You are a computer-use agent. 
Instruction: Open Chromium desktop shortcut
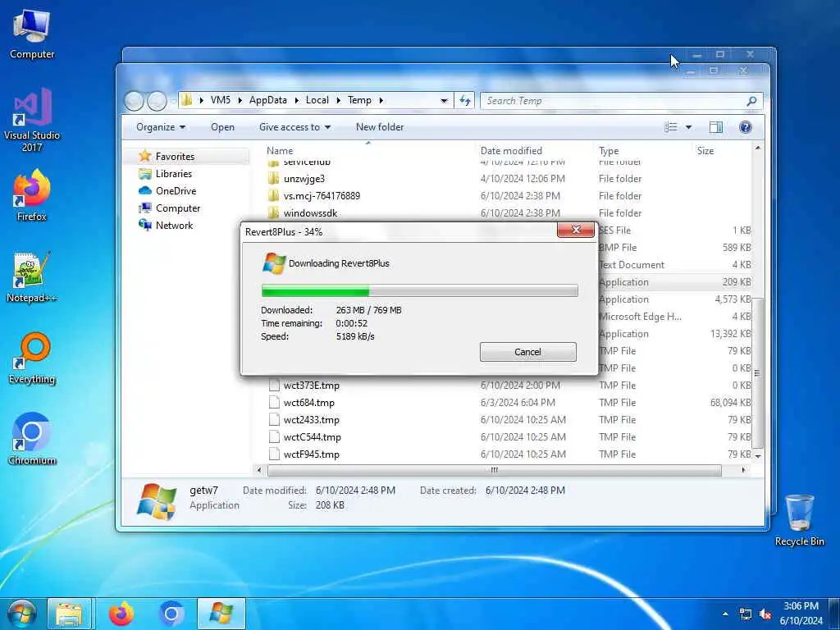pos(32,440)
